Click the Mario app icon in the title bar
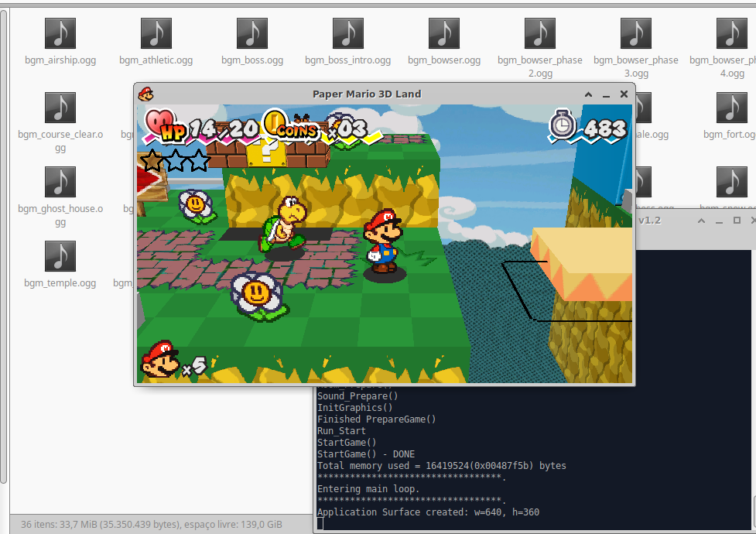The width and height of the screenshot is (756, 534). coord(145,94)
